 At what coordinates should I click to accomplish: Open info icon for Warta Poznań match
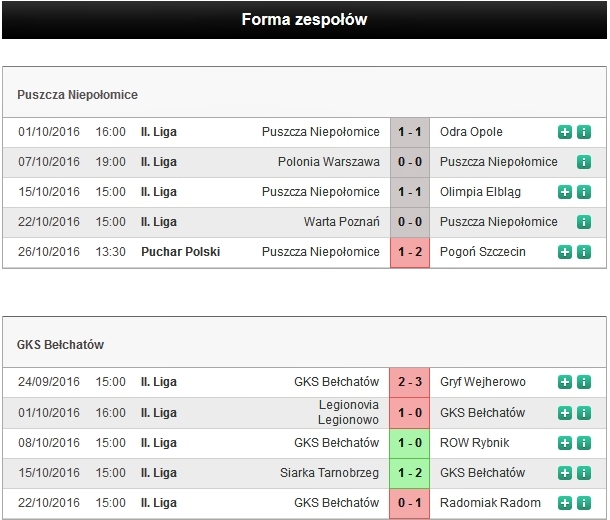click(x=584, y=222)
